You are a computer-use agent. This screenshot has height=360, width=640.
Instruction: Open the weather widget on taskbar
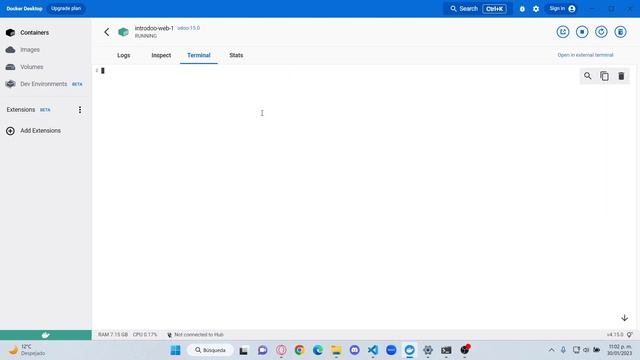(x=27, y=350)
